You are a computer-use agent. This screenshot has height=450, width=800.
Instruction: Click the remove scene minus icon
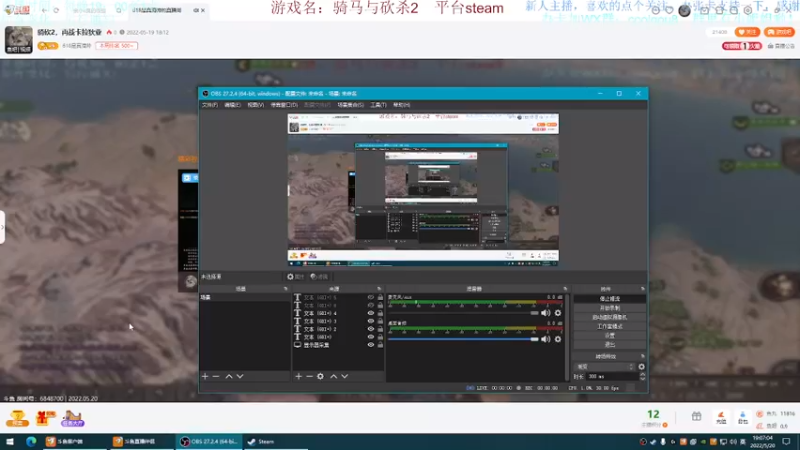(216, 376)
